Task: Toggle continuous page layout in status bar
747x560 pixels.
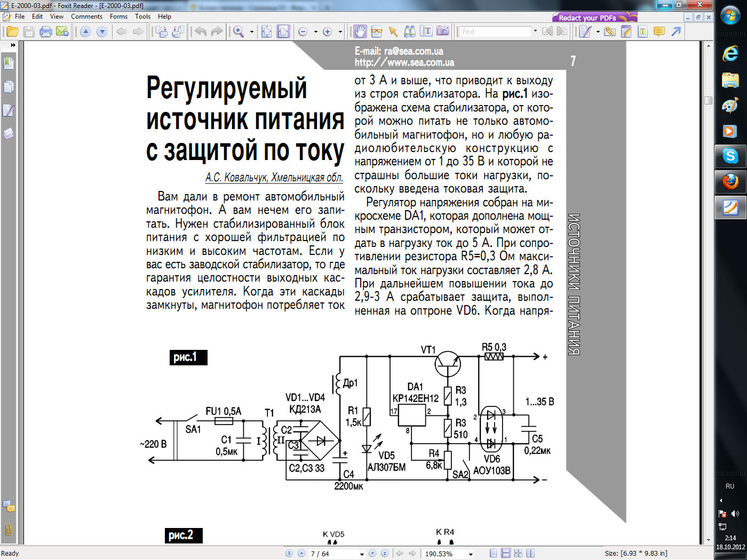Action: pos(506,554)
